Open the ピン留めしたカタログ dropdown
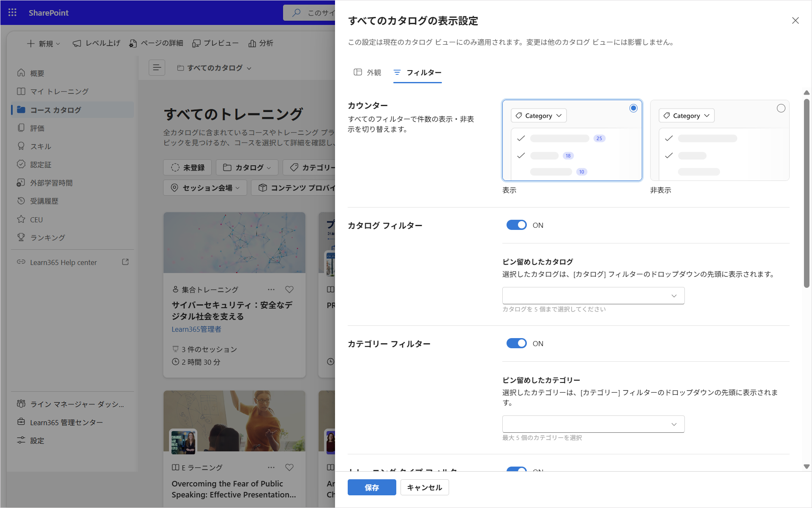 (x=593, y=296)
